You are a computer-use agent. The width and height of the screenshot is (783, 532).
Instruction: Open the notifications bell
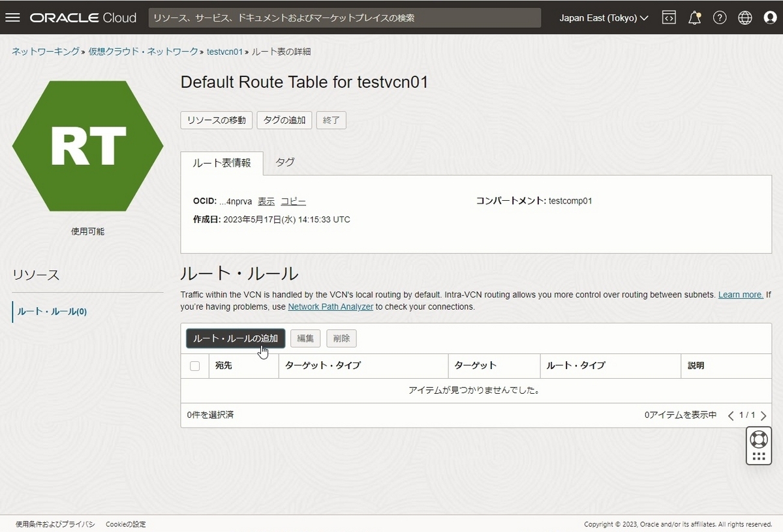[694, 18]
